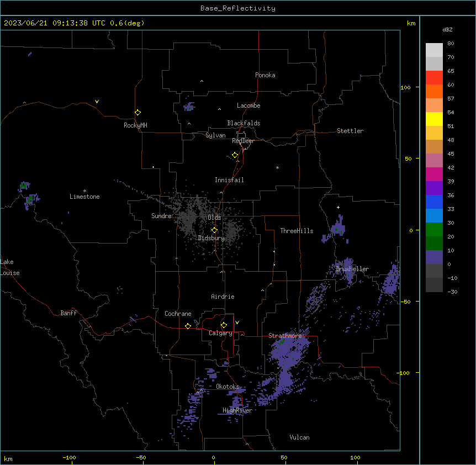
Task: Click the Sylvan label
Action: (x=215, y=135)
